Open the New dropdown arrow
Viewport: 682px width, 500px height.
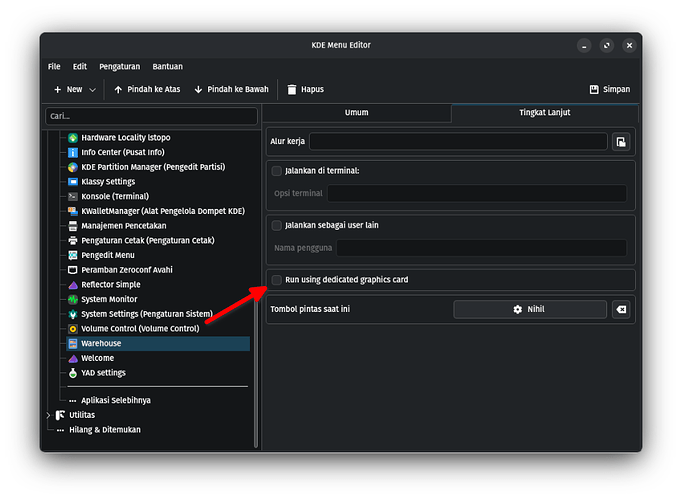[x=92, y=90]
